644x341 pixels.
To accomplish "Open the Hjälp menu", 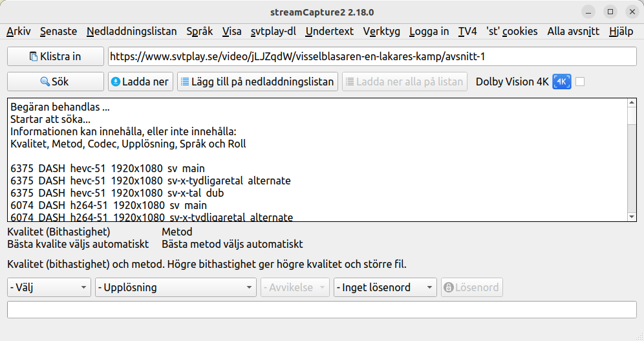I will tap(621, 31).
